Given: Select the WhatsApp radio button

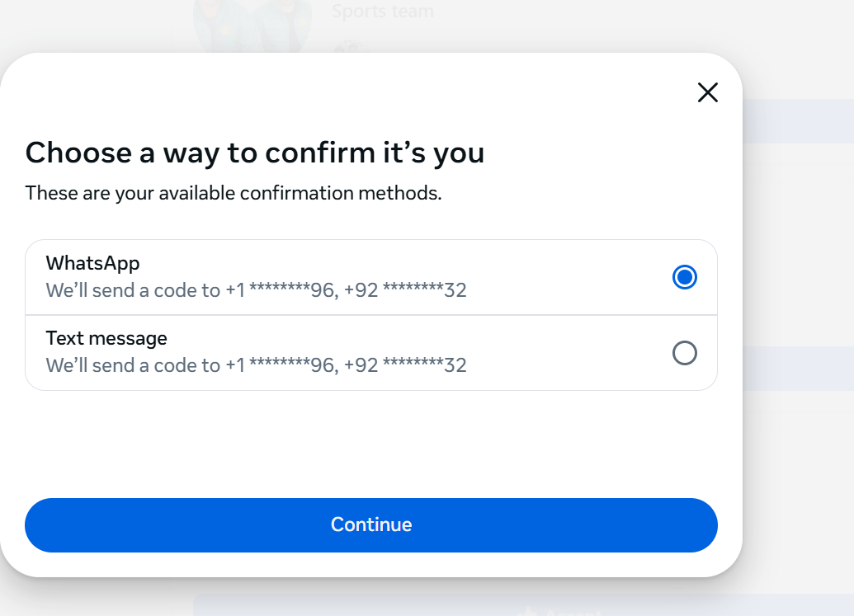Looking at the screenshot, I should (684, 277).
